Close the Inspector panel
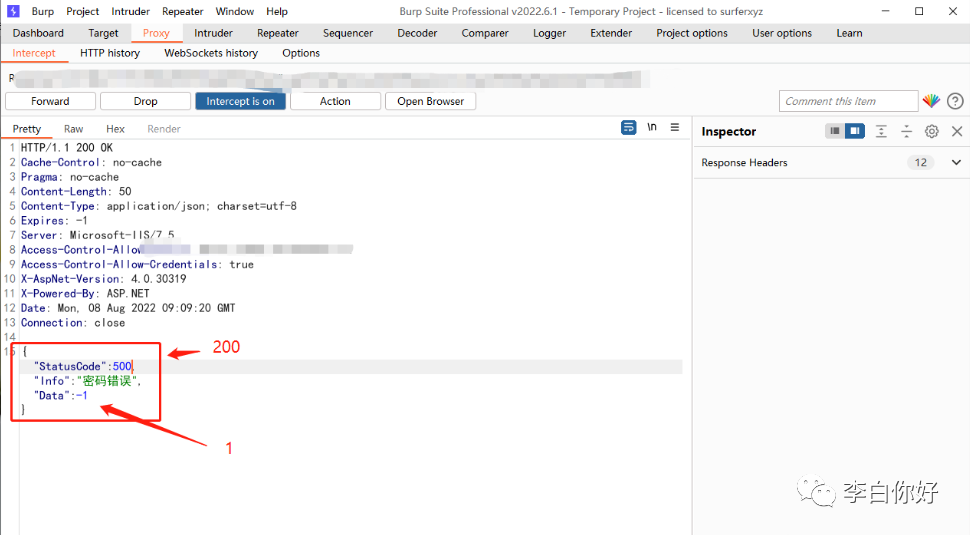970x535 pixels. (957, 131)
